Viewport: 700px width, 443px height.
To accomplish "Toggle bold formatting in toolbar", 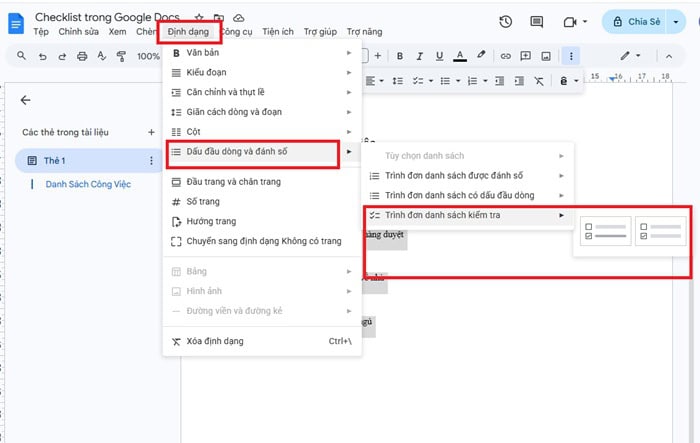I will pos(399,56).
